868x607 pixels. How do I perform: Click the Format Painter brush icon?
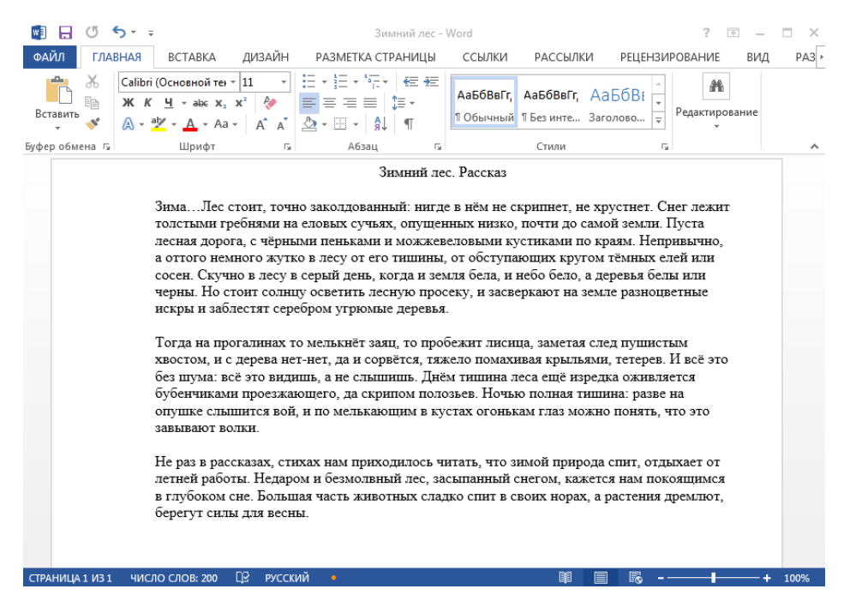(93, 122)
